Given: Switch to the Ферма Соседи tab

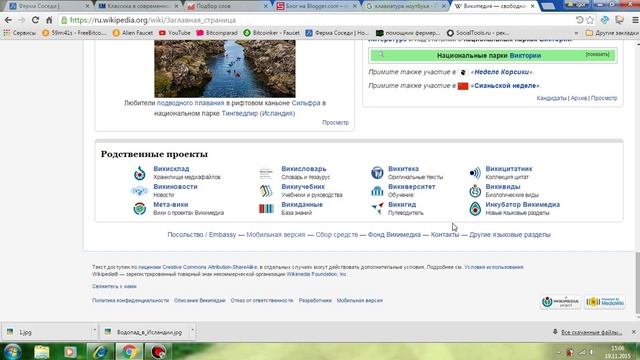Looking at the screenshot, I should click(x=49, y=6).
